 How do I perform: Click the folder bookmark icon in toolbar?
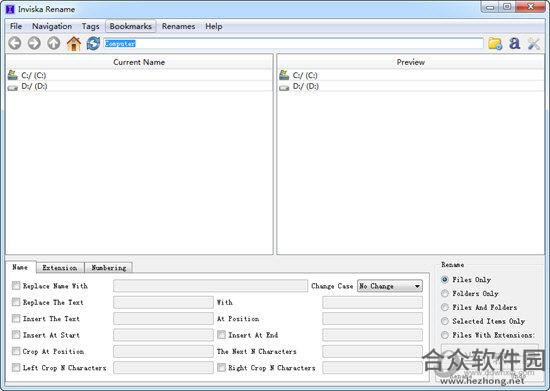(495, 44)
